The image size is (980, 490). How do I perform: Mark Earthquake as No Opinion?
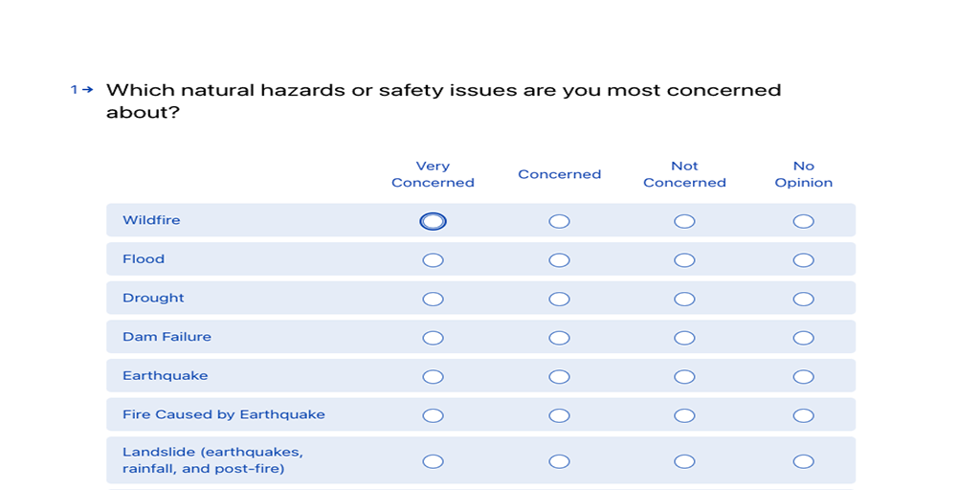pyautogui.click(x=803, y=376)
